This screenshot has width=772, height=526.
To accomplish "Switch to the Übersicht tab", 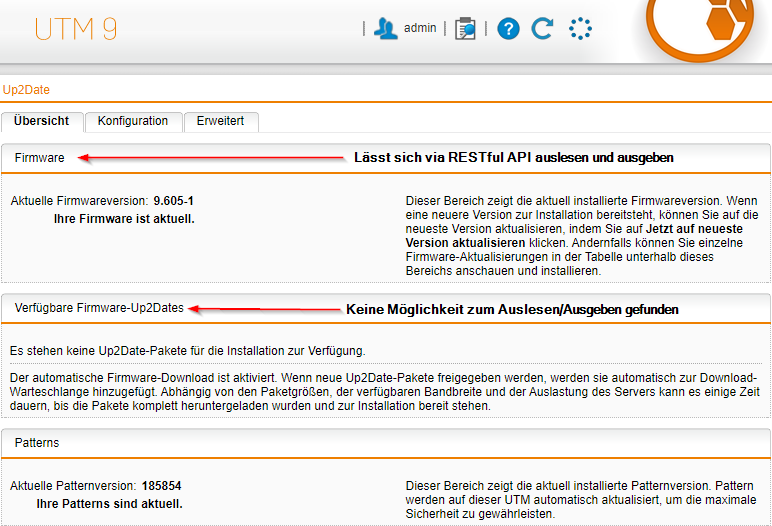I will [x=42, y=121].
